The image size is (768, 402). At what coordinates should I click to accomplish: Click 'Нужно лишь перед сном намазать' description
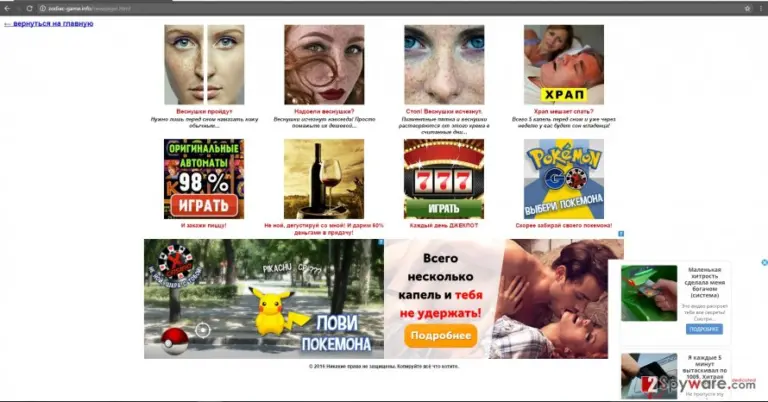pyautogui.click(x=204, y=122)
